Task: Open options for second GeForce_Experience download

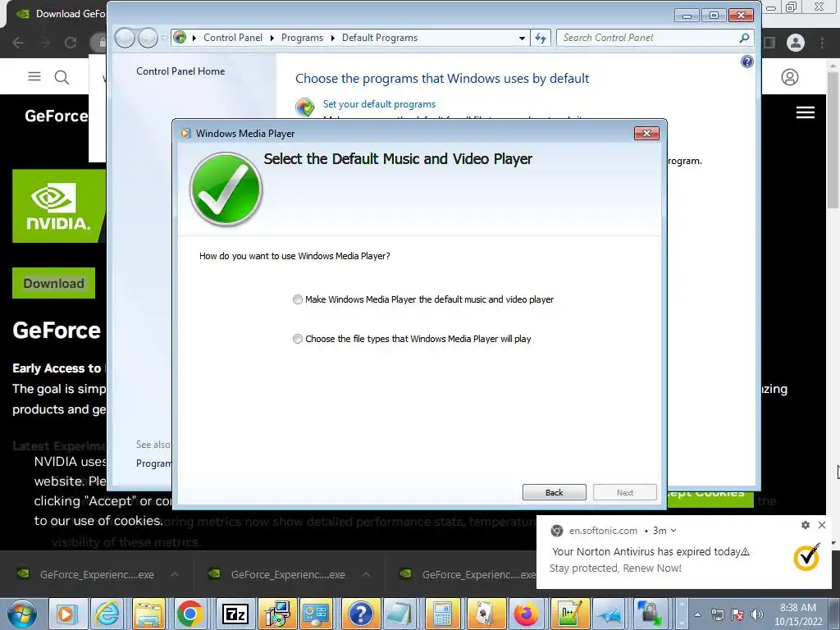Action: coord(366,574)
